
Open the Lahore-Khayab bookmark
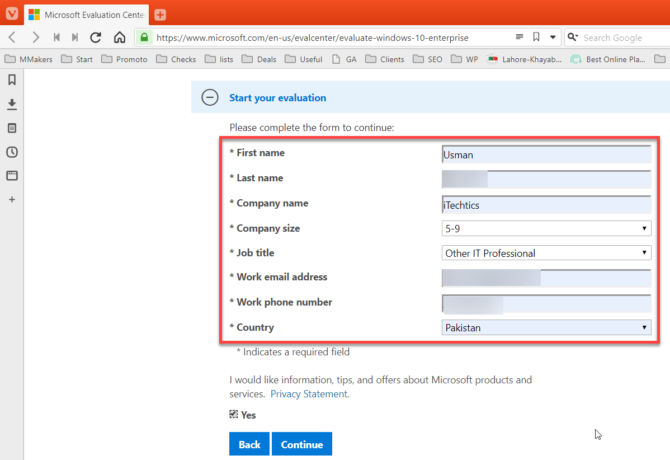click(525, 59)
